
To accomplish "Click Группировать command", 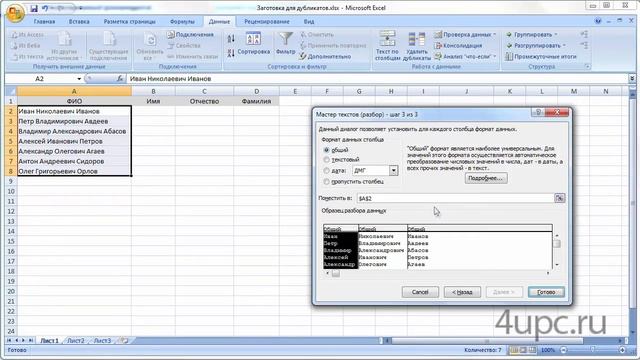I will click(532, 35).
